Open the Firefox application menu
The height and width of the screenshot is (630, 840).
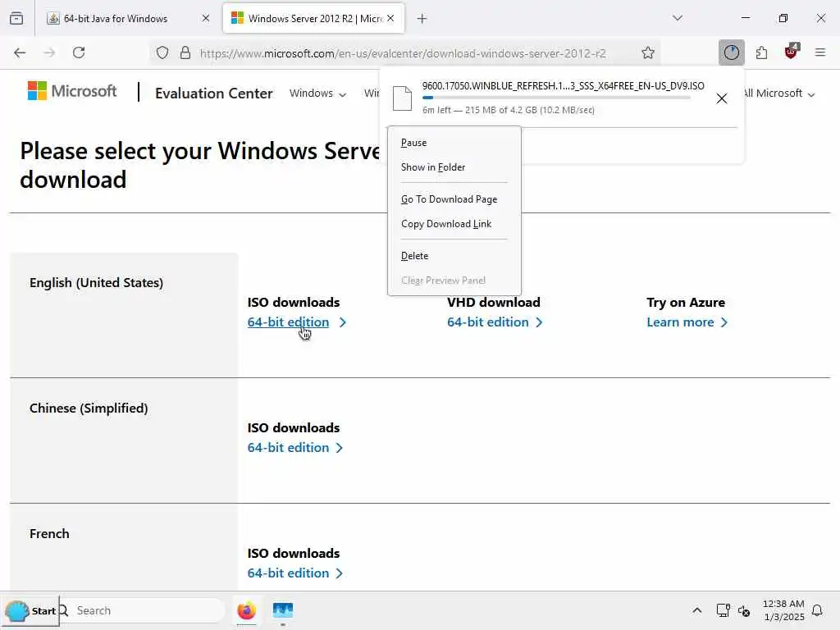click(x=820, y=52)
